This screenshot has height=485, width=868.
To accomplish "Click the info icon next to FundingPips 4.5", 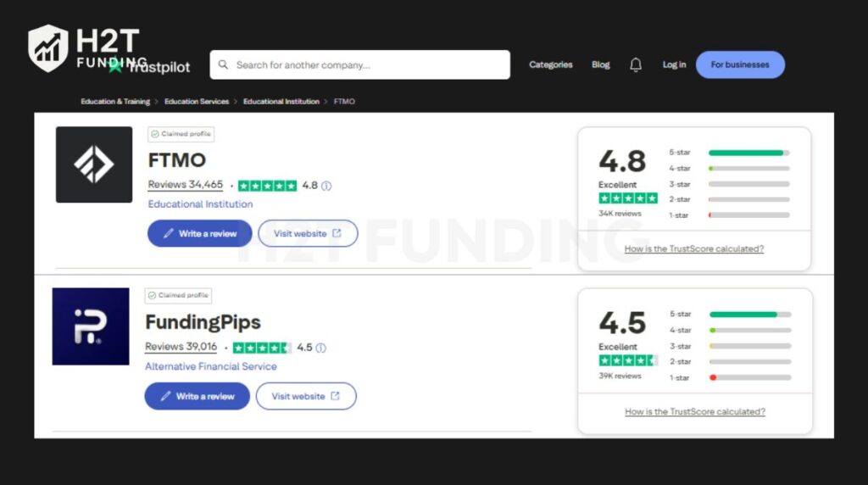I will [x=321, y=348].
